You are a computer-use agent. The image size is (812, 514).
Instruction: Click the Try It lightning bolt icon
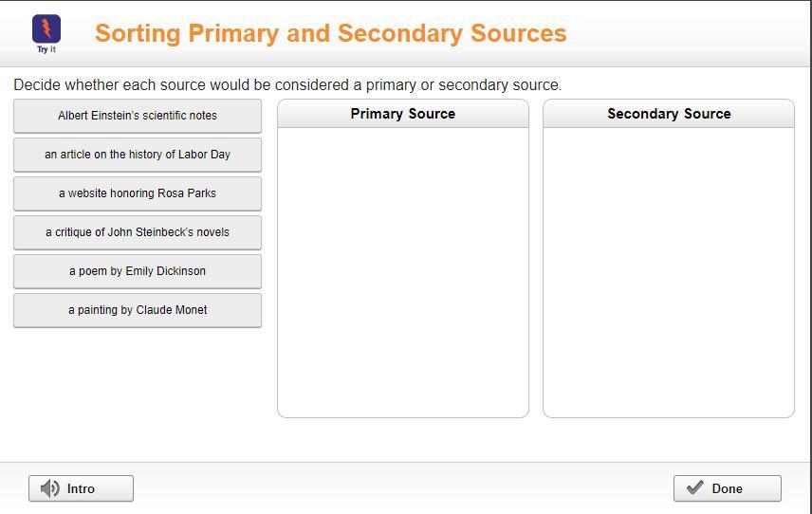(x=46, y=29)
